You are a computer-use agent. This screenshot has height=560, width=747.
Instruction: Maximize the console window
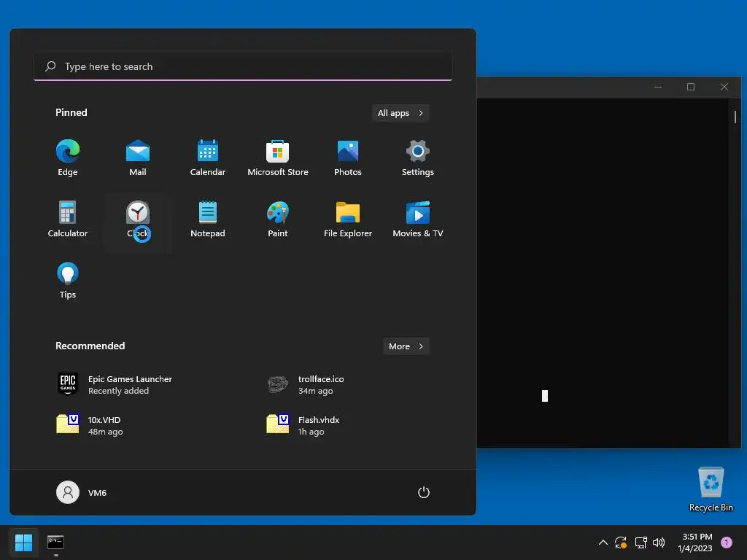click(x=691, y=87)
